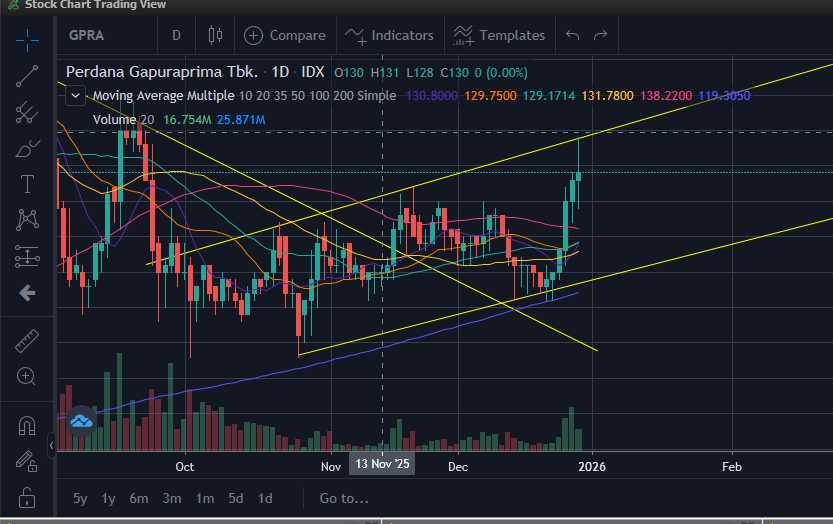This screenshot has width=833, height=524.
Task: Click the 2026 label on time axis
Action: tap(592, 467)
